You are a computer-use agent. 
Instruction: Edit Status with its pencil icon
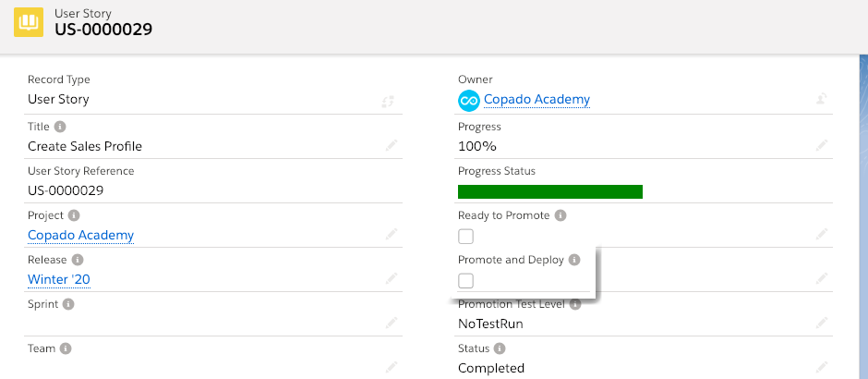click(x=821, y=367)
